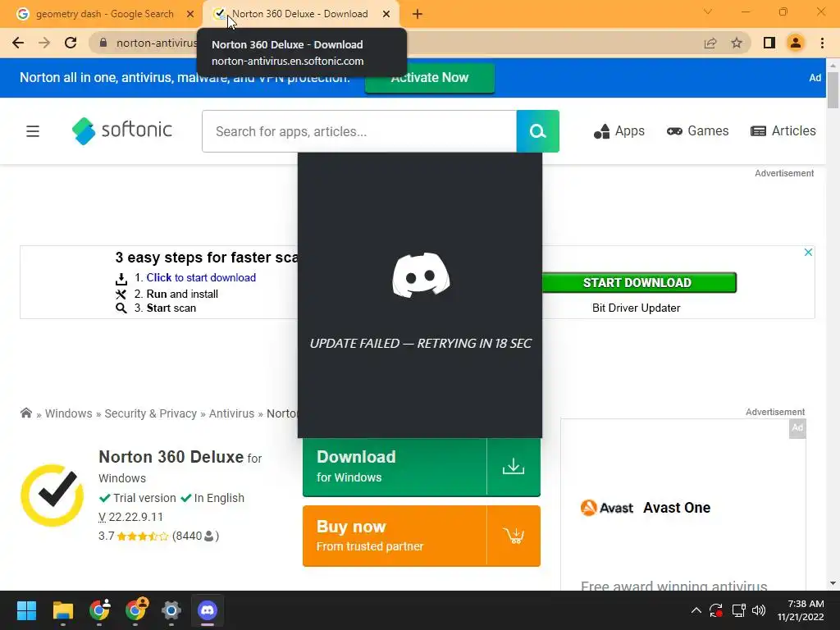Click the address bar URL
The width and height of the screenshot is (840, 630).
(x=157, y=43)
